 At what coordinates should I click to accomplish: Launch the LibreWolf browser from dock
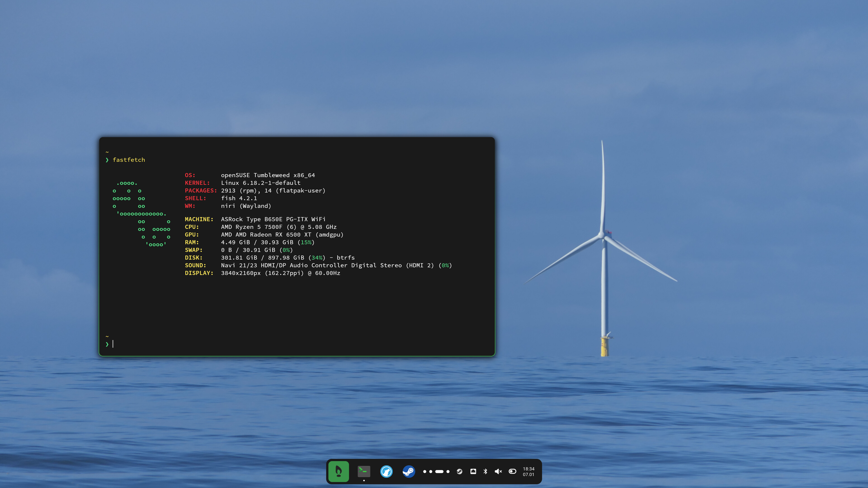point(386,472)
